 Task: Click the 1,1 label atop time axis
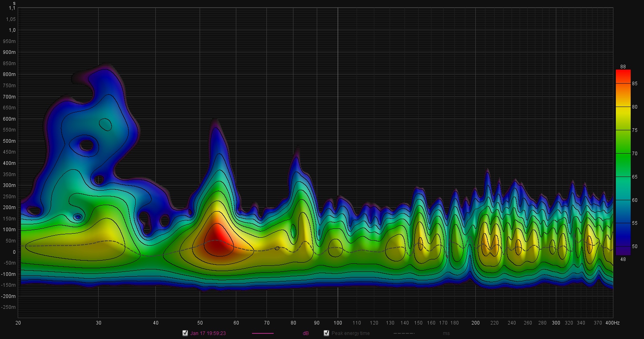pyautogui.click(x=12, y=8)
